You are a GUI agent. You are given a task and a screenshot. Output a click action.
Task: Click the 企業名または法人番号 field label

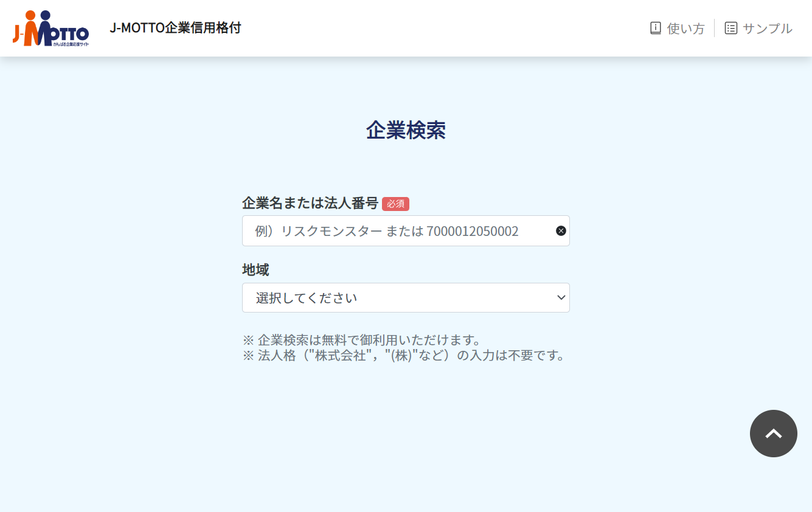point(310,203)
